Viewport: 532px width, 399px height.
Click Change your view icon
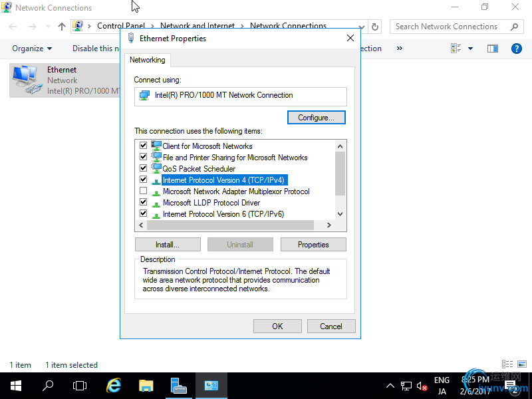[456, 49]
